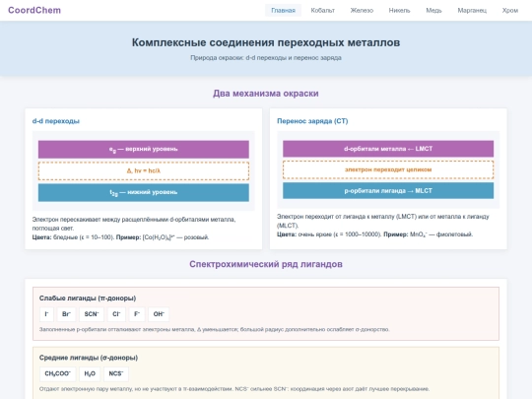Select the SCN⁻ ligand chip

(92, 314)
